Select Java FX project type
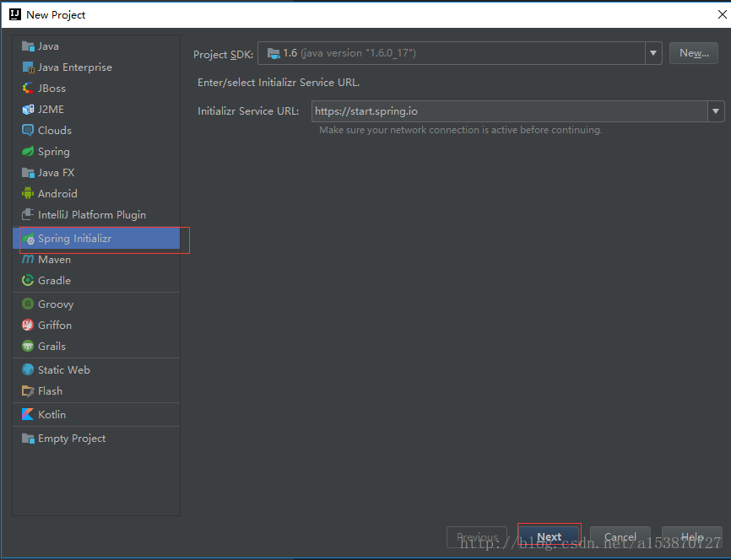The image size is (731, 560). 96,172
